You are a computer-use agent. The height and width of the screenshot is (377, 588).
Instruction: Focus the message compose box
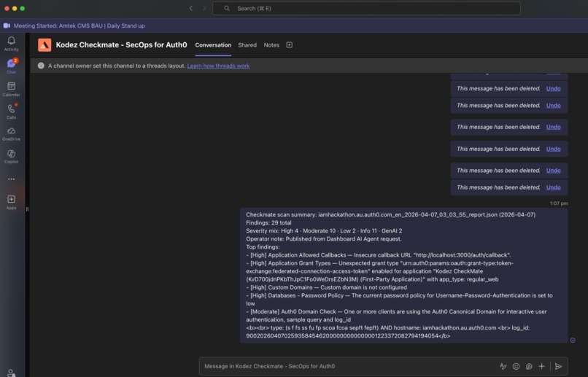(x=349, y=366)
